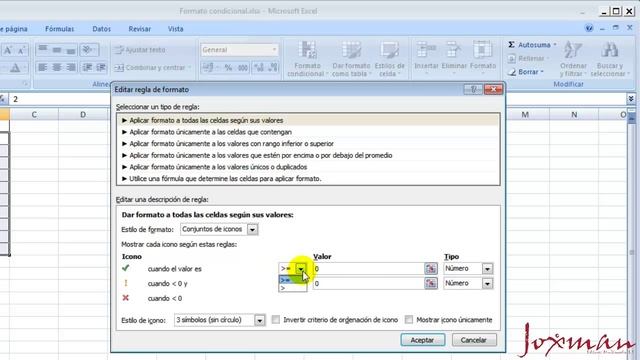640x360 pixels.
Task: Open the Fórmulas ribbon tab
Action: point(60,29)
